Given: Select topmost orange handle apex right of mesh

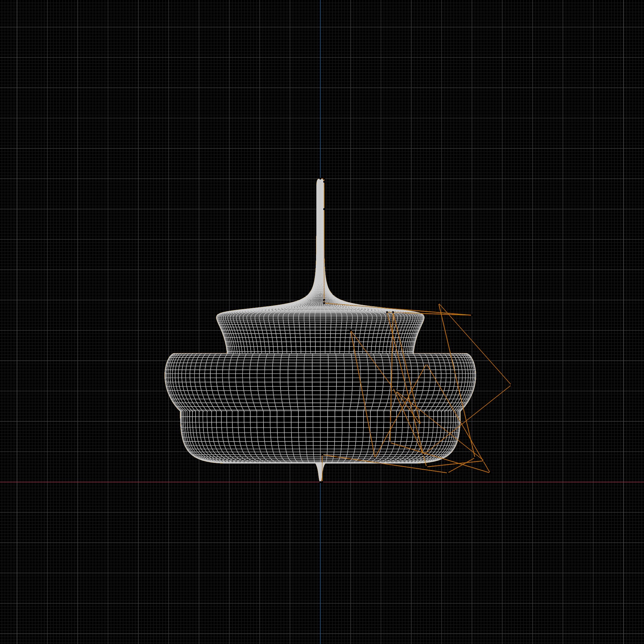Looking at the screenshot, I should click(x=439, y=304).
